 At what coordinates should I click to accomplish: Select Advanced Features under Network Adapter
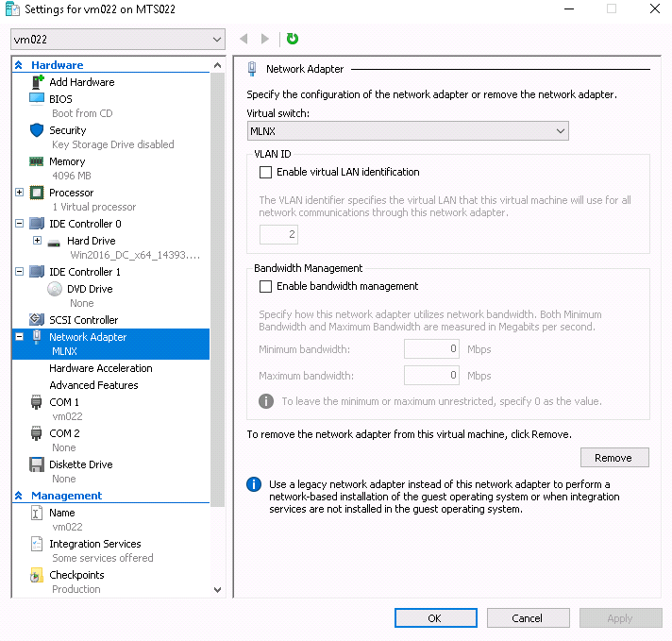point(93,385)
